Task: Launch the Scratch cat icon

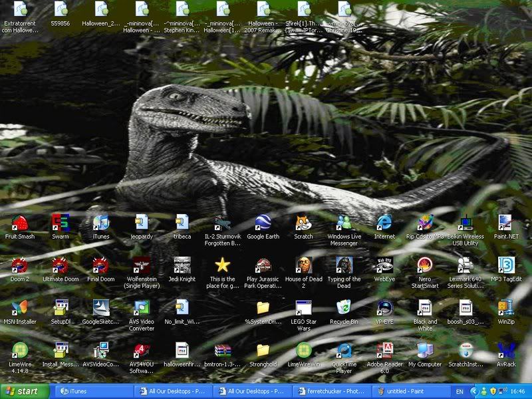Action: [303, 223]
